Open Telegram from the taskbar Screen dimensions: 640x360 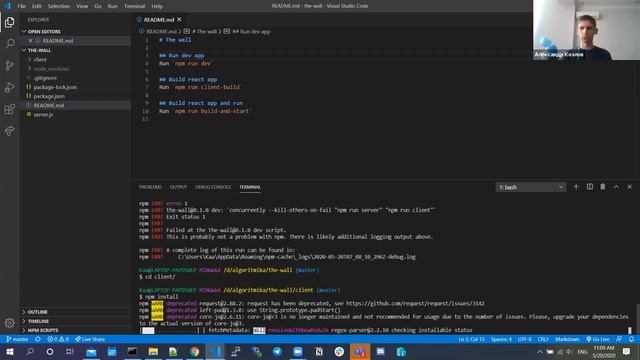click(x=277, y=351)
